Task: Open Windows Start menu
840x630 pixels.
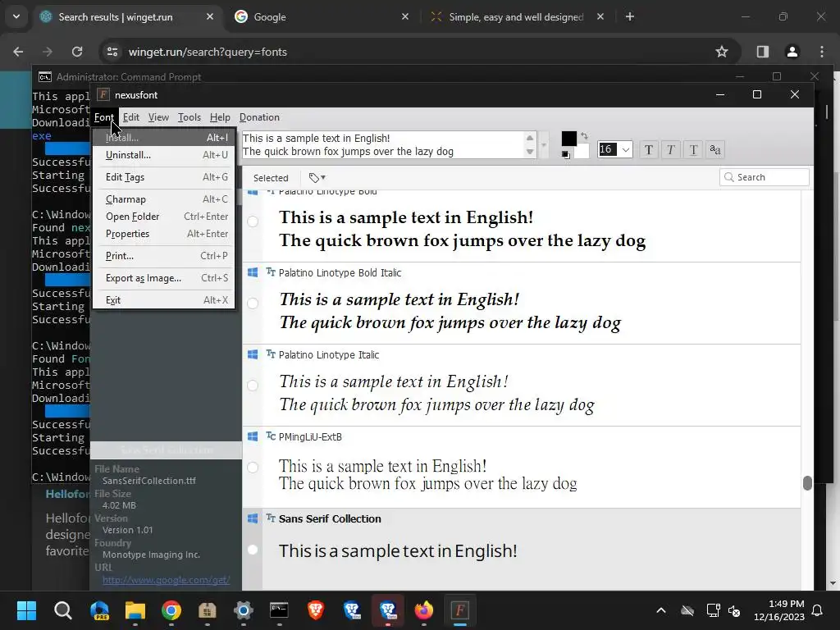Action: click(26, 610)
